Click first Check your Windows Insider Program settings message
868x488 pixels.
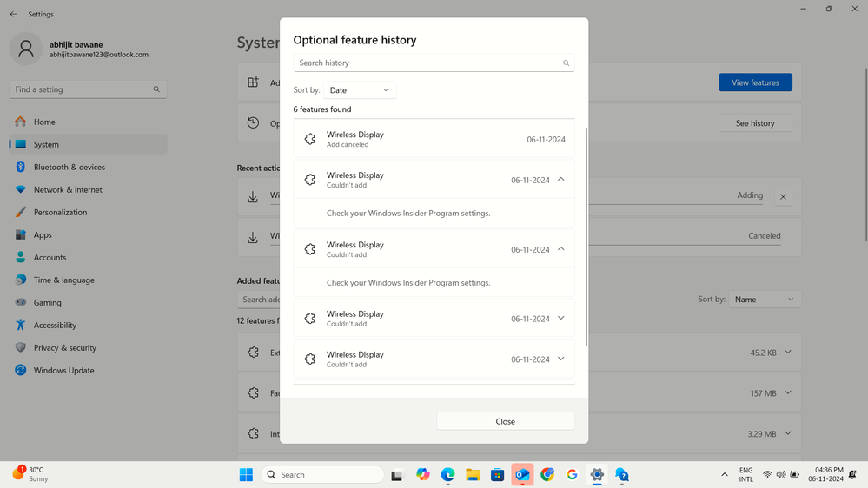point(408,213)
